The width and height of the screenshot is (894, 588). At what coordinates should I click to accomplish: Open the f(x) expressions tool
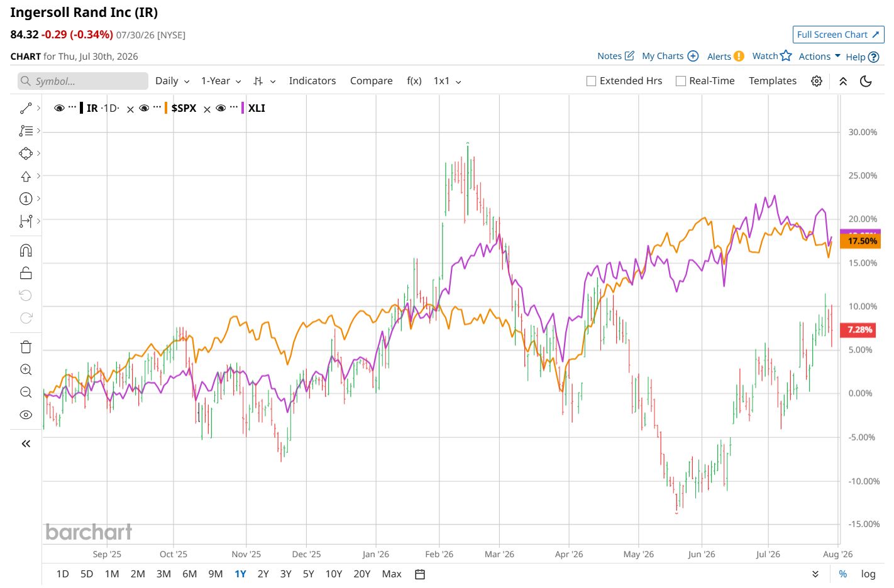click(x=414, y=81)
